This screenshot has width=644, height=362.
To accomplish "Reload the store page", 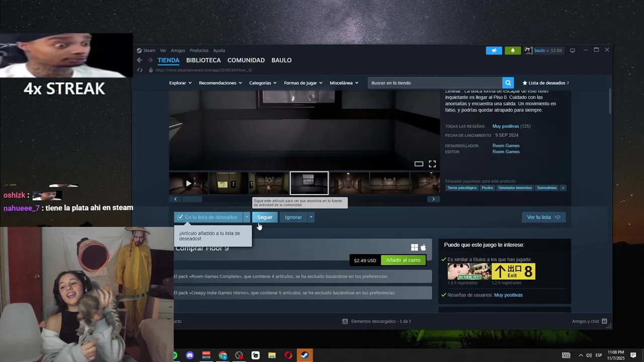I will pyautogui.click(x=140, y=70).
